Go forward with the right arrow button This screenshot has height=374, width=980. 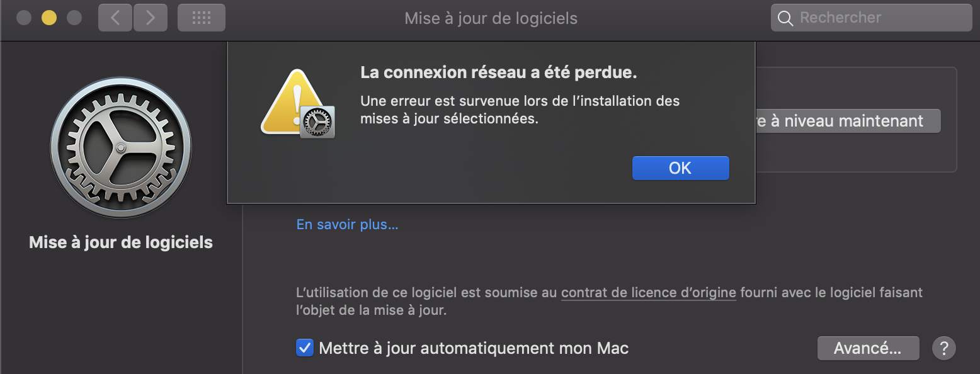coord(150,18)
